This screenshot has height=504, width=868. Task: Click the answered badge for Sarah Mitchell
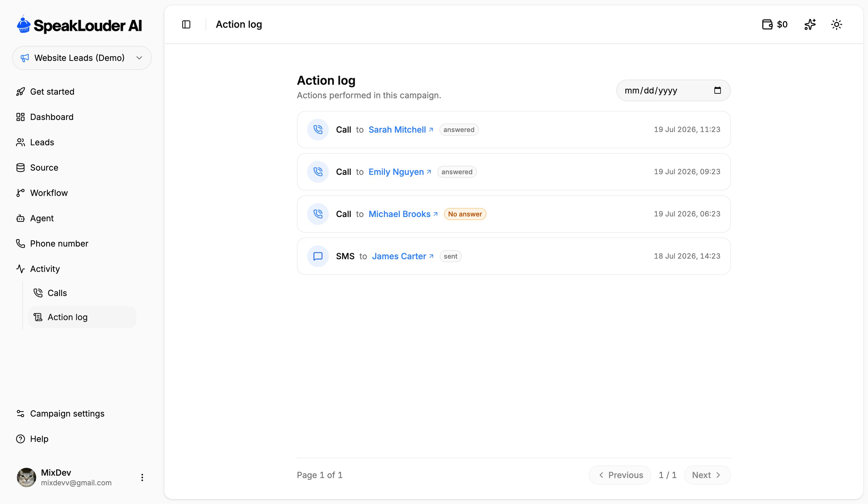[459, 130]
